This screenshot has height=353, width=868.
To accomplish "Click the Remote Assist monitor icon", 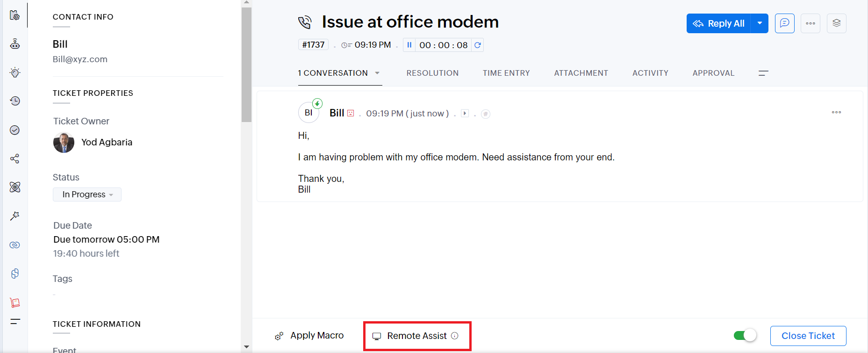I will (377, 336).
